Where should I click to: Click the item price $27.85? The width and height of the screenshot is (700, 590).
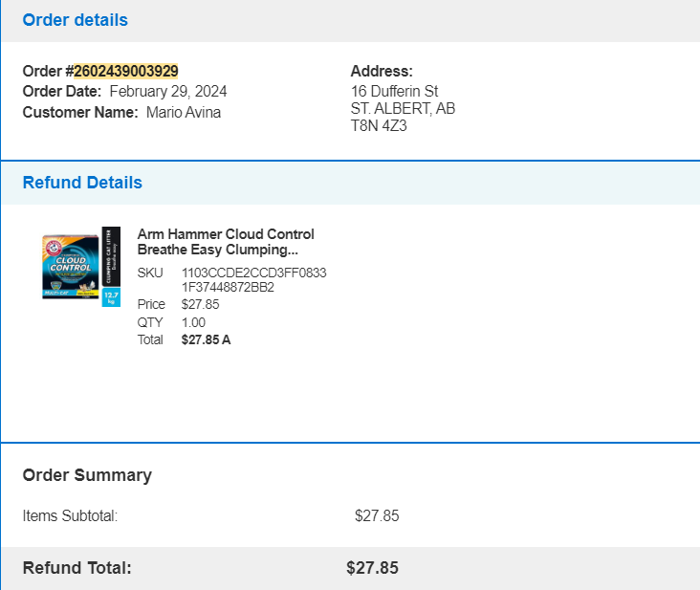click(200, 304)
